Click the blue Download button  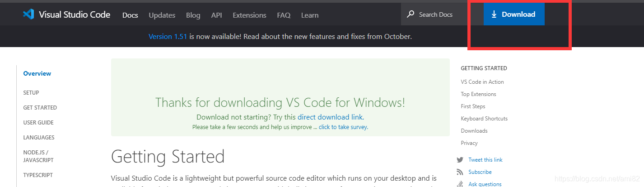(x=514, y=14)
